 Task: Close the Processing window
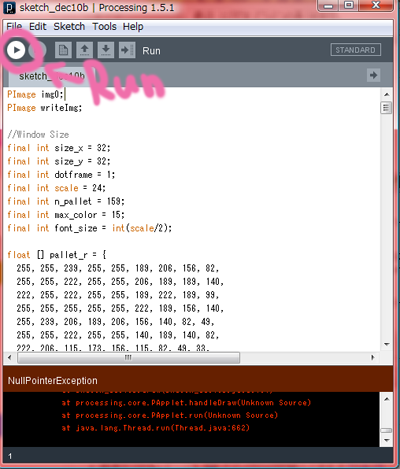coord(376,6)
